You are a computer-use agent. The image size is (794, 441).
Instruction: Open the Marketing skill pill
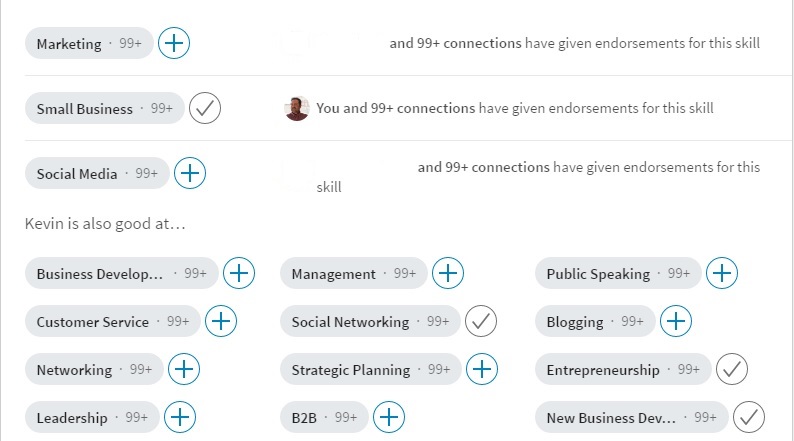click(69, 44)
